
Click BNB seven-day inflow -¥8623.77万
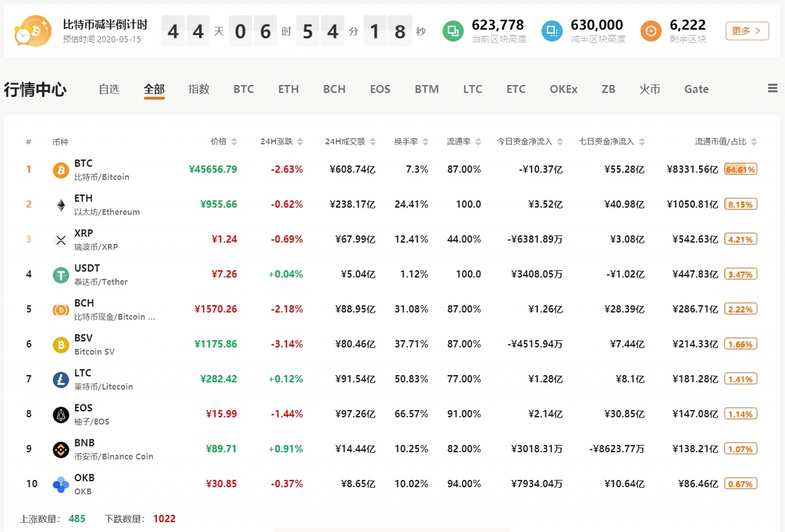[617, 449]
